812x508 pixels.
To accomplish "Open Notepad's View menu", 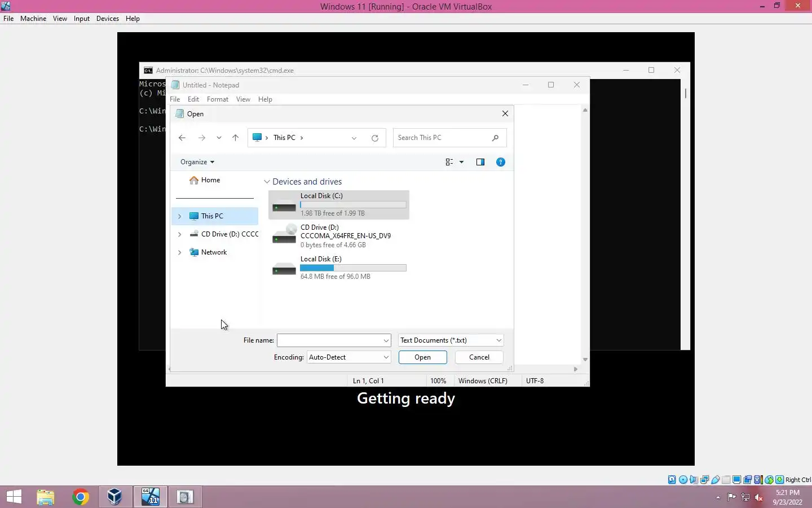I will click(243, 99).
